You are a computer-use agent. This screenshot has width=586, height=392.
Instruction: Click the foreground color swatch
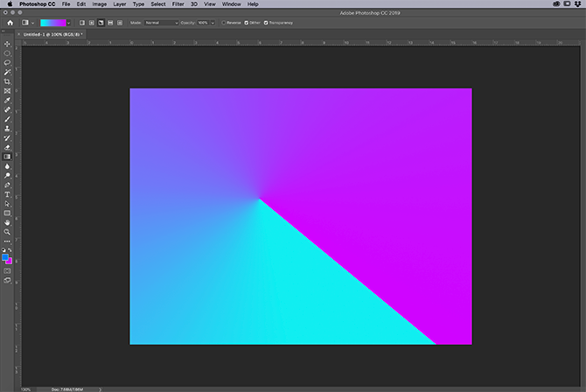coord(6,257)
